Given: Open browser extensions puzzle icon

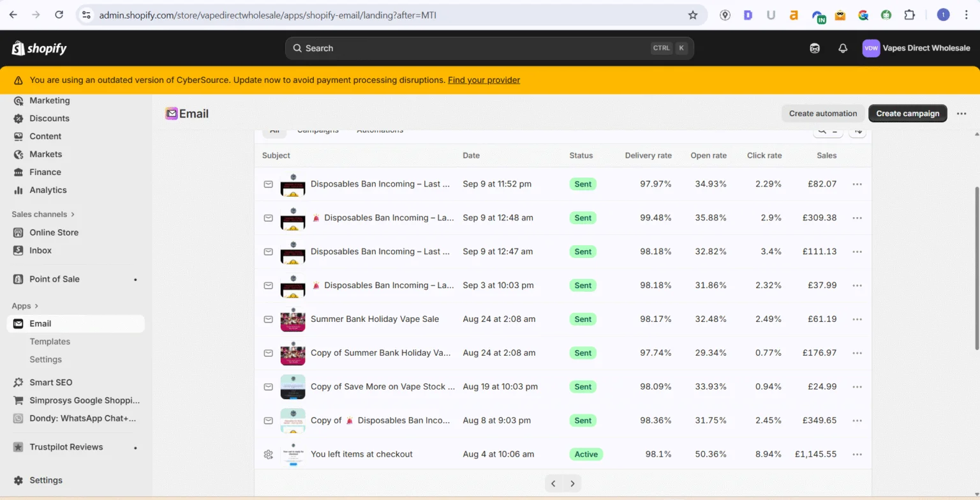Looking at the screenshot, I should [910, 15].
